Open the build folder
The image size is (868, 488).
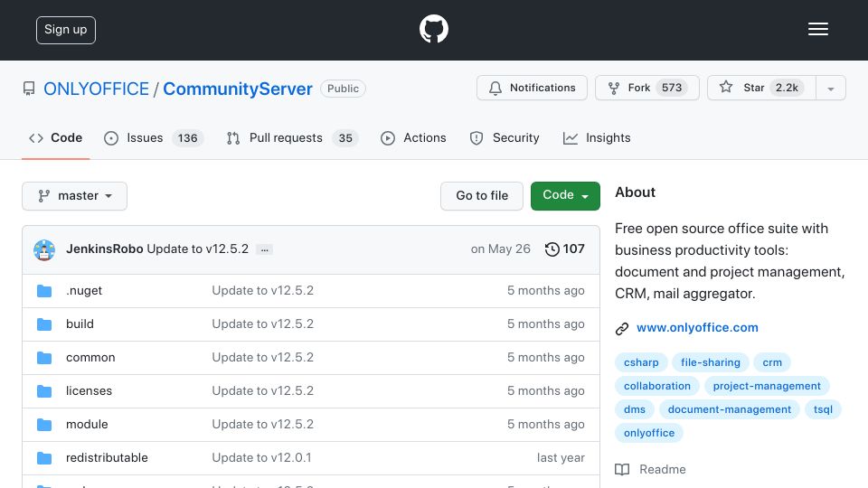80,324
